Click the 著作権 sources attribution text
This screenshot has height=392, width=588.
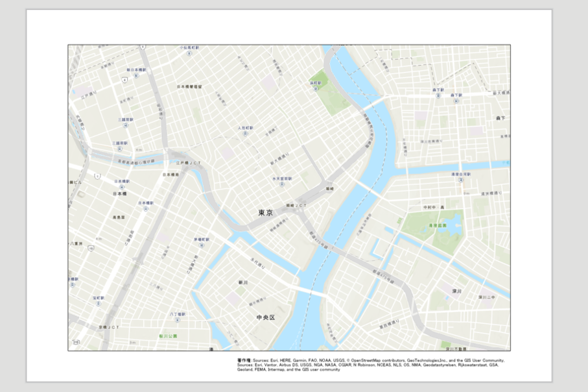point(371,365)
